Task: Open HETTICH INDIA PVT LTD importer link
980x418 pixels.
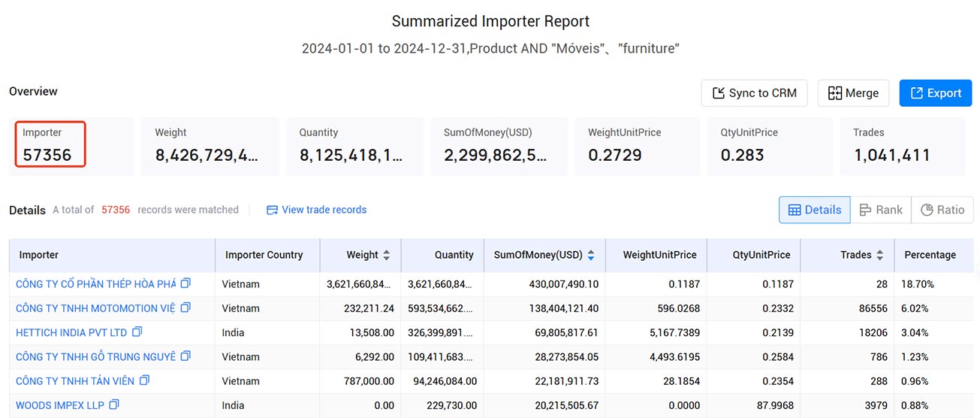Action: [x=71, y=332]
